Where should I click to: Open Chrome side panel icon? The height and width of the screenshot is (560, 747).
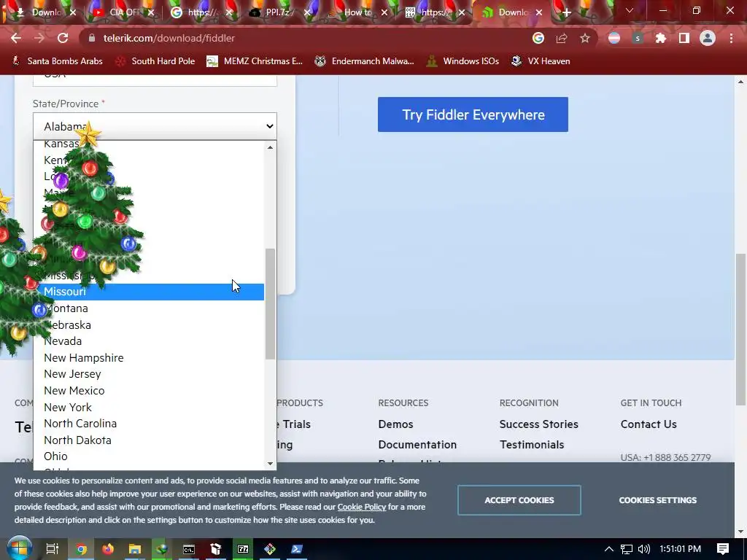684,38
